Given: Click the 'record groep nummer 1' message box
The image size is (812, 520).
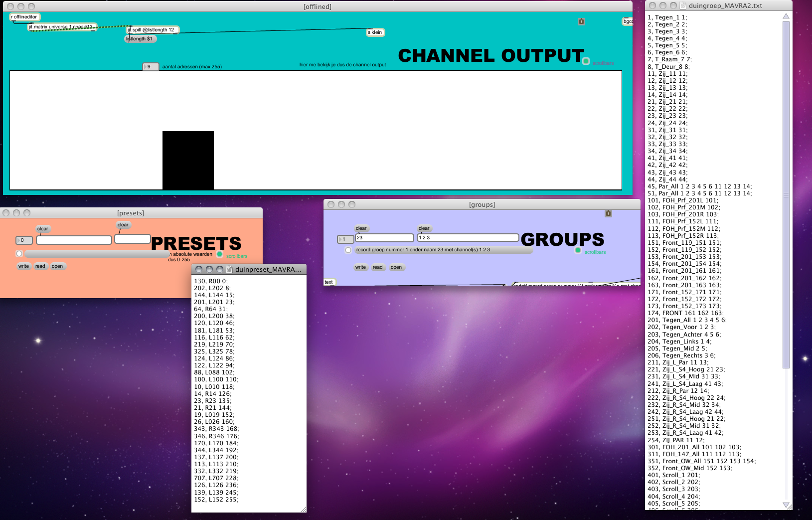Looking at the screenshot, I should [x=444, y=250].
